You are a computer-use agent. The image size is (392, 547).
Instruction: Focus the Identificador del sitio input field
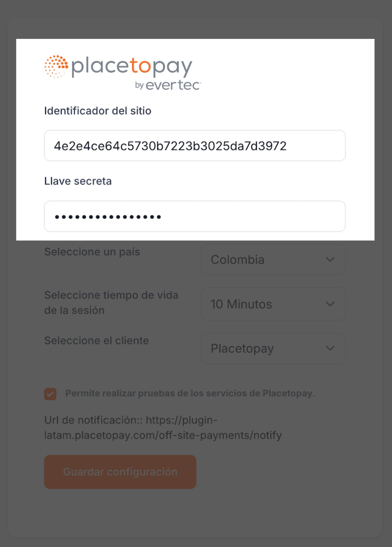coord(195,146)
